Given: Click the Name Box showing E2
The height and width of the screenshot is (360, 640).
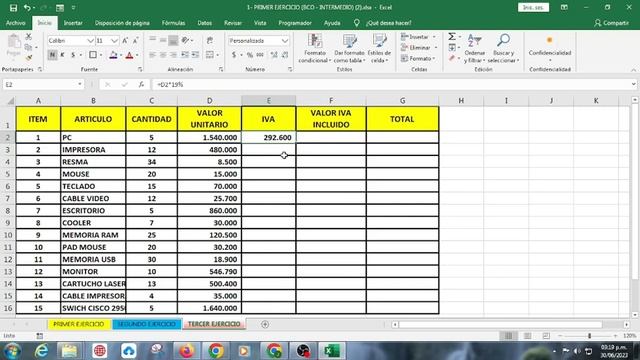Looking at the screenshot, I should [40, 84].
